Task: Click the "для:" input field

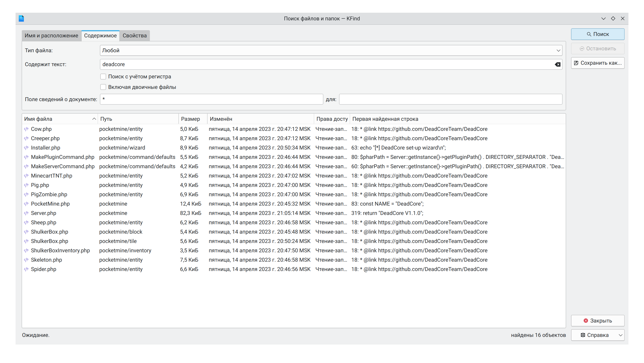Action: click(451, 99)
